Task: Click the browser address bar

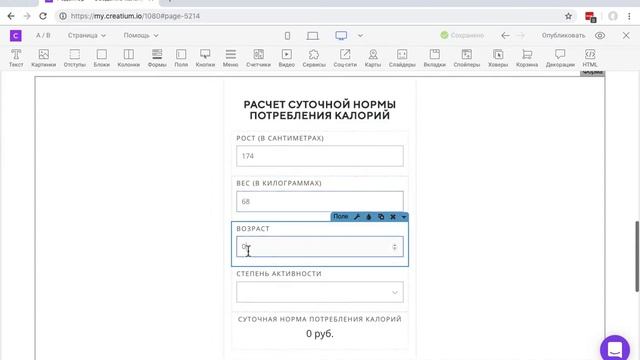Action: [x=316, y=16]
